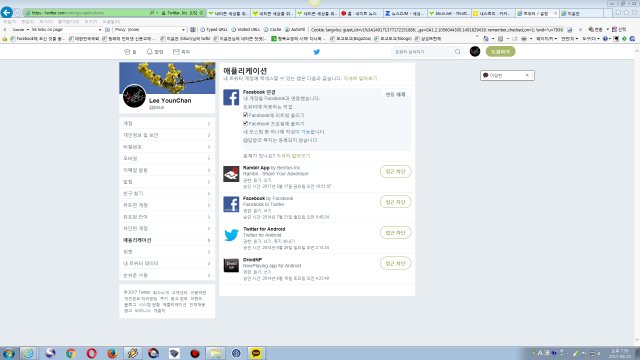The image size is (640, 360).
Task: Open profile avatar menu next to Tweet button
Action: point(475,51)
